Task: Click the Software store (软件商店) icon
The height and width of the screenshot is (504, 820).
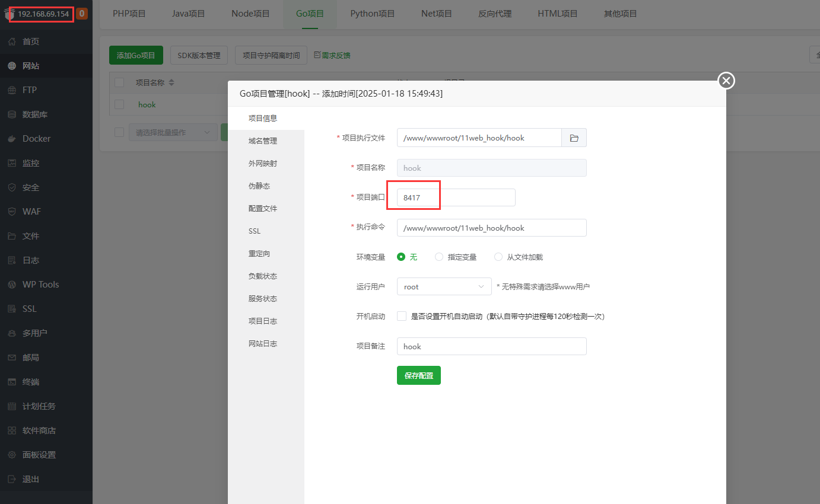Action: (12, 430)
